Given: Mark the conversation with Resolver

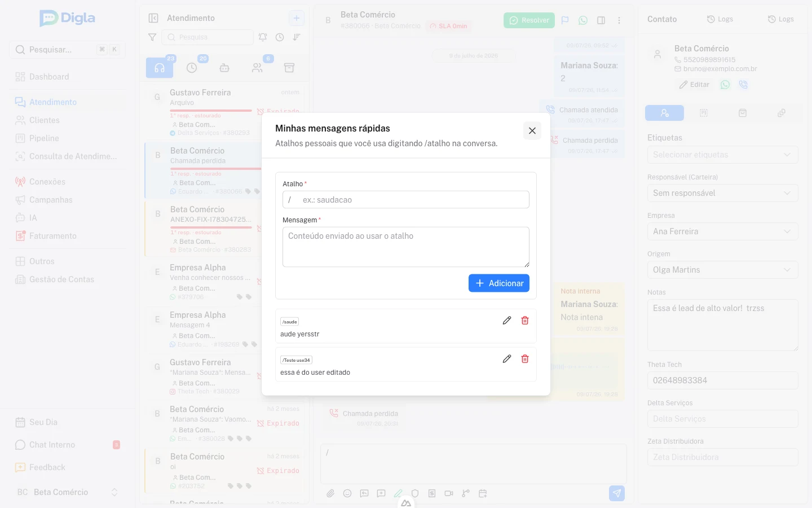Looking at the screenshot, I should pos(529,20).
